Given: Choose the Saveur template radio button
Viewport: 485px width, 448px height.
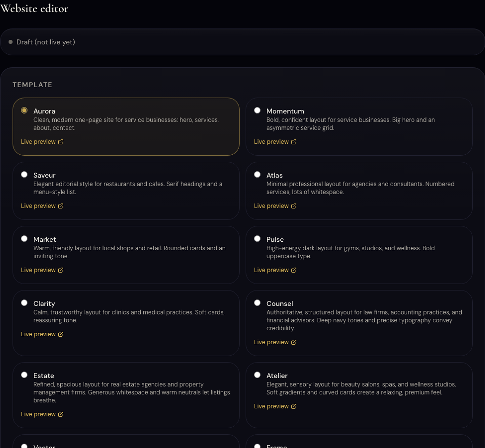Looking at the screenshot, I should coord(24,175).
